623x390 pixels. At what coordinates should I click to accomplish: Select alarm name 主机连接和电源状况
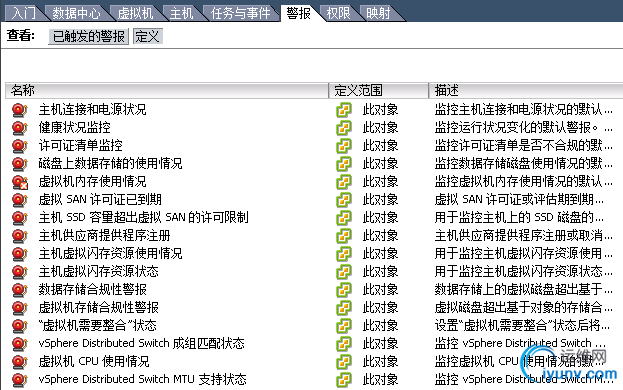tap(93, 109)
